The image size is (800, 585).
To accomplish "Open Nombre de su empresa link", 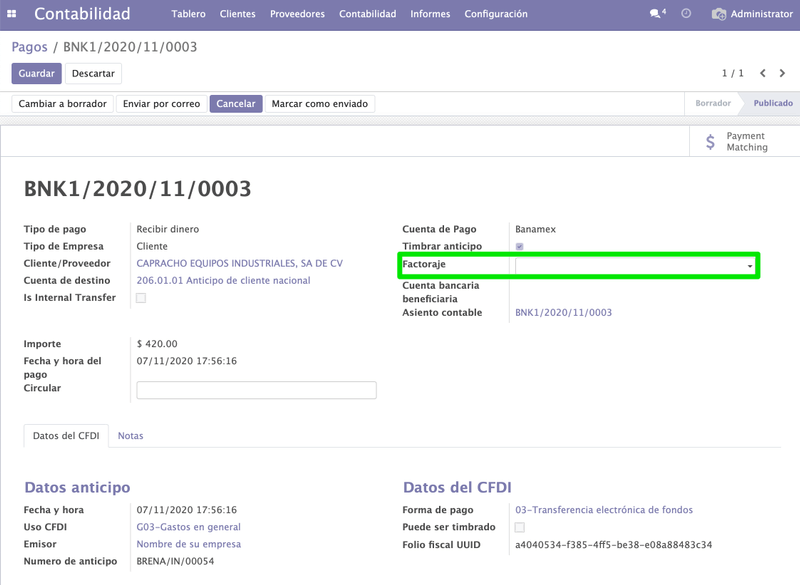I will (189, 544).
